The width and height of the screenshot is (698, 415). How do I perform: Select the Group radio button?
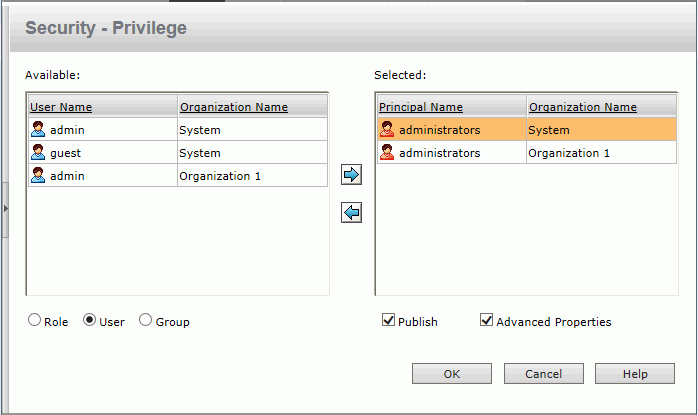146,320
